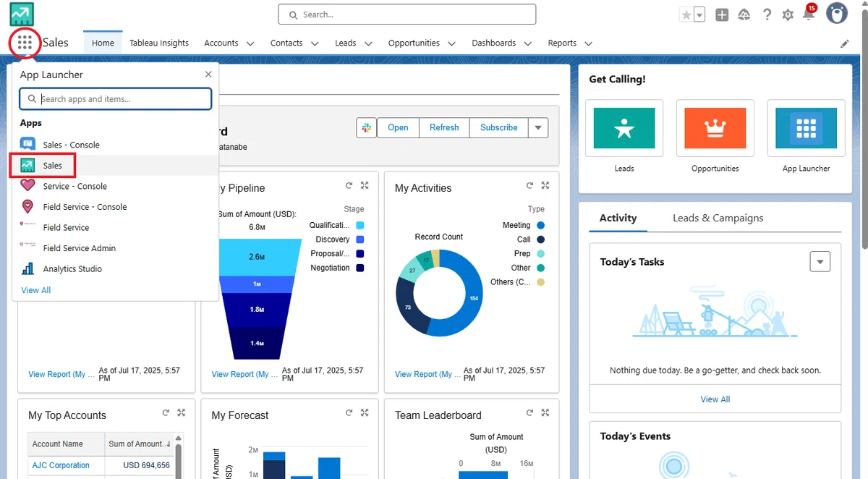Expand the favorites list dropdown

699,14
